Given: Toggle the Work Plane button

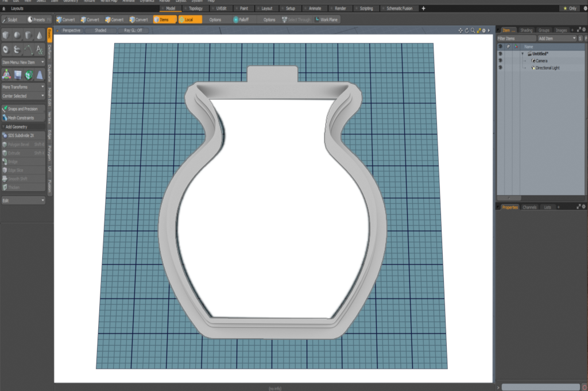Looking at the screenshot, I should tap(327, 20).
